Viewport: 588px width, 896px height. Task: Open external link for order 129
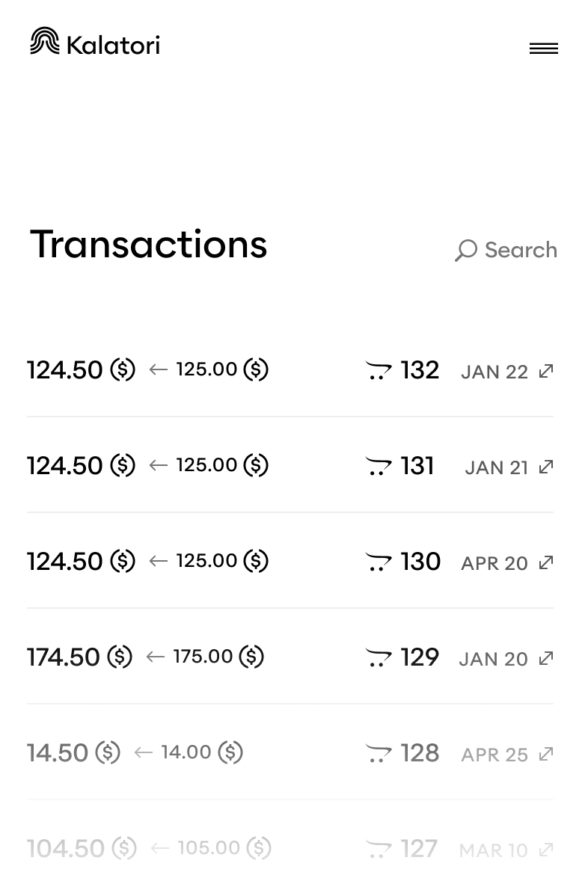[546, 658]
